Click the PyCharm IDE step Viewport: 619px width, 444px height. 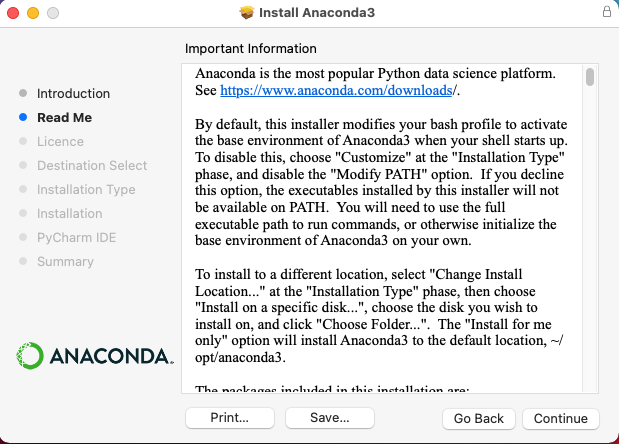[77, 238]
